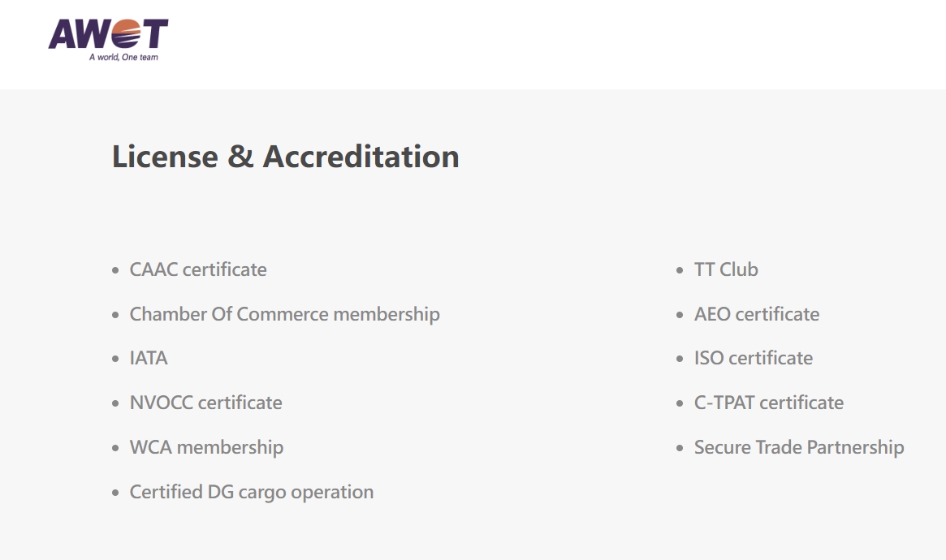Open Chamber Of Commerce membership entry
Image resolution: width=946 pixels, height=560 pixels.
click(x=285, y=314)
